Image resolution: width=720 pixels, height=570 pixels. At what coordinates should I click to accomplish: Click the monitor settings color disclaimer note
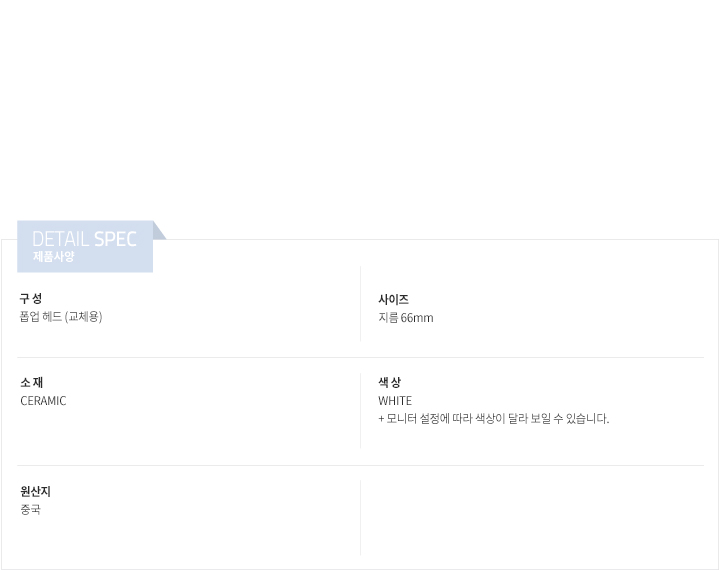pos(493,419)
